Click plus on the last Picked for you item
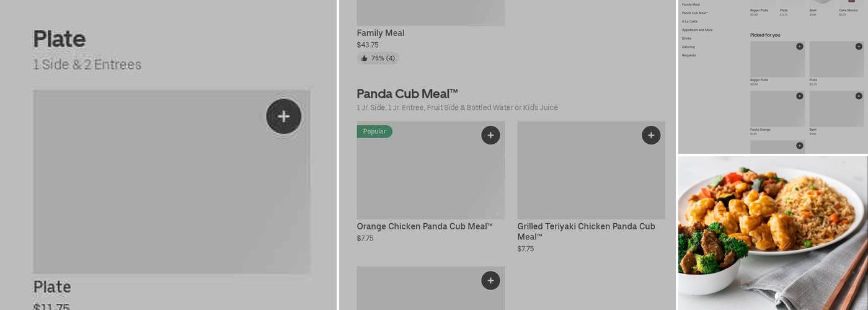 pyautogui.click(x=799, y=146)
